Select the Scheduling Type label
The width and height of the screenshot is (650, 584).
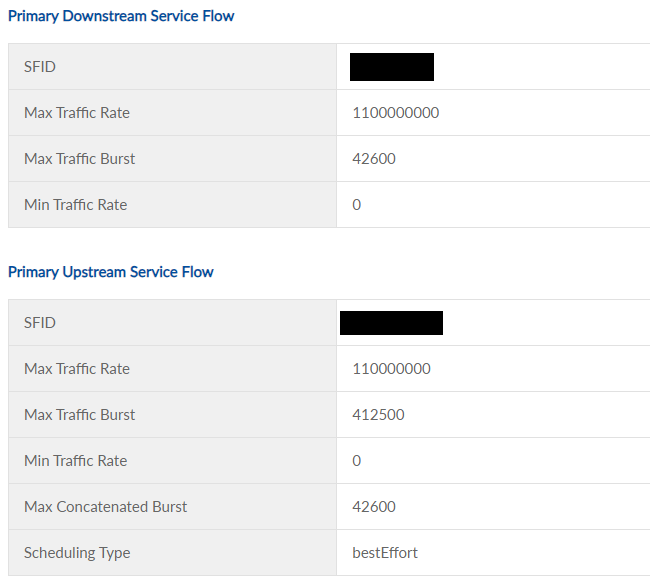[77, 553]
